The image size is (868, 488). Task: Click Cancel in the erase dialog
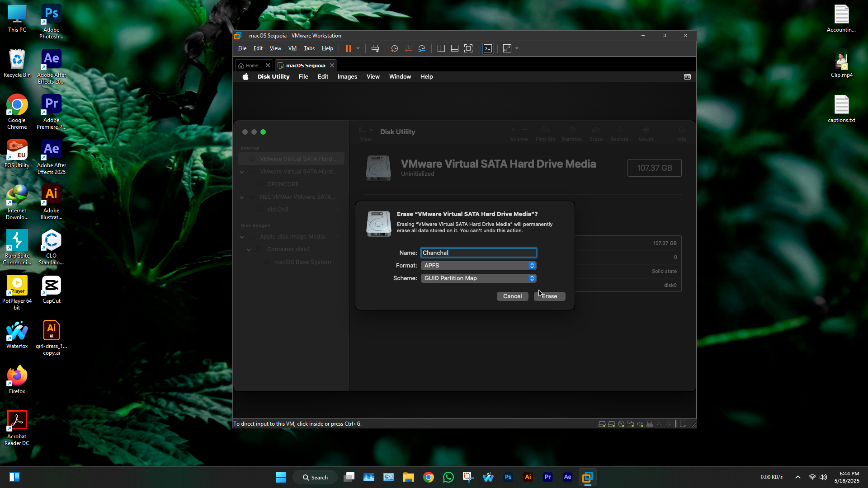[x=512, y=296]
